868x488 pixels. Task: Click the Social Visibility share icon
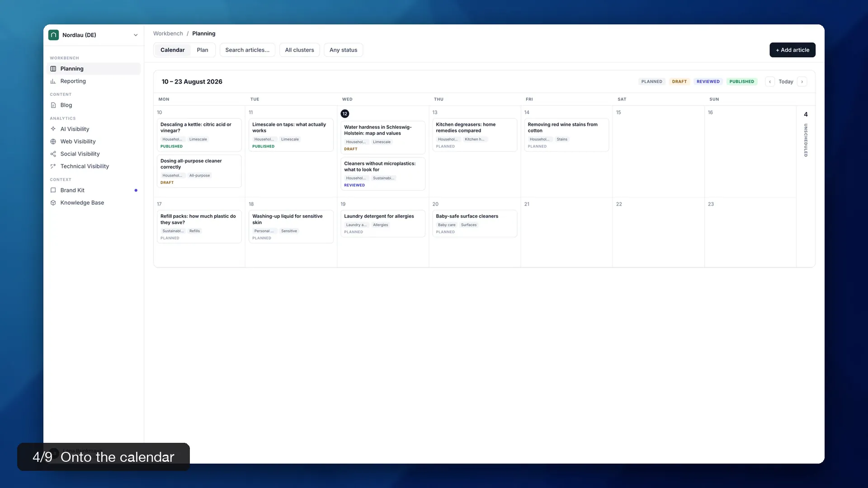click(x=53, y=154)
